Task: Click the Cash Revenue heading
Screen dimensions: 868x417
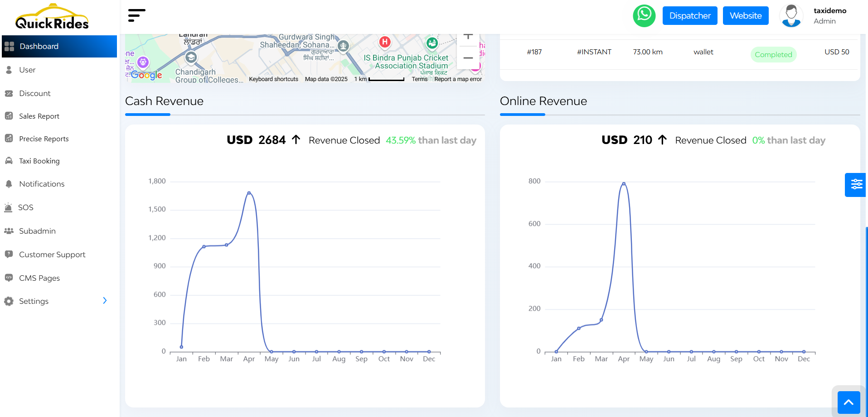Action: point(164,101)
